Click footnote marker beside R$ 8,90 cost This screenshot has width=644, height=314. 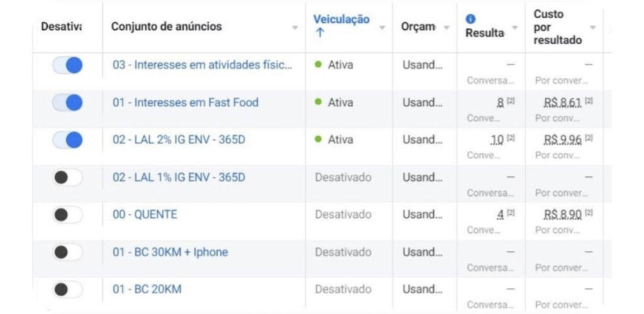589,213
